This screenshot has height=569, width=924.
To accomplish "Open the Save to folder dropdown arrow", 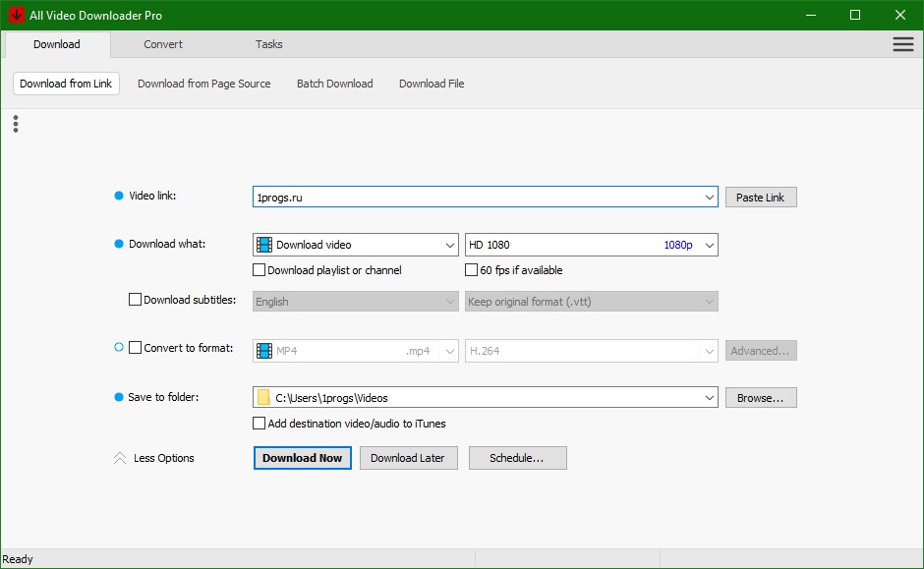I will (710, 397).
